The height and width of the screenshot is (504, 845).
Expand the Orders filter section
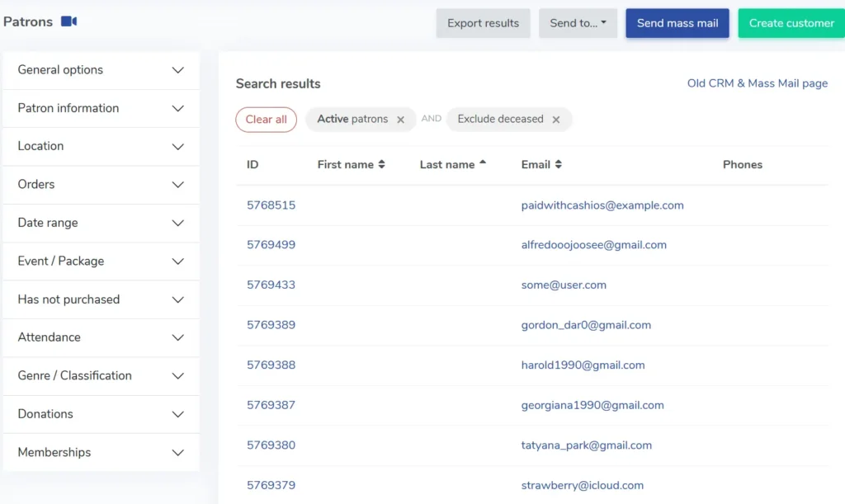101,185
